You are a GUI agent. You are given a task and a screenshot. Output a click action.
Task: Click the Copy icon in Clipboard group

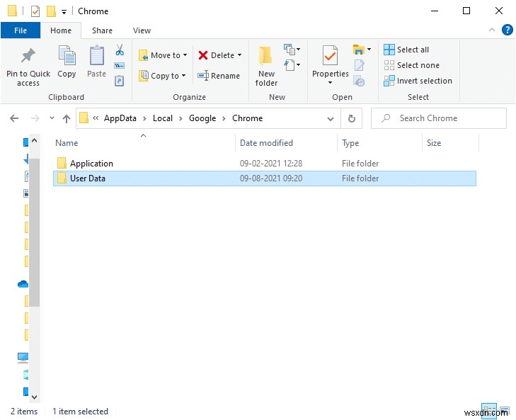[67, 55]
